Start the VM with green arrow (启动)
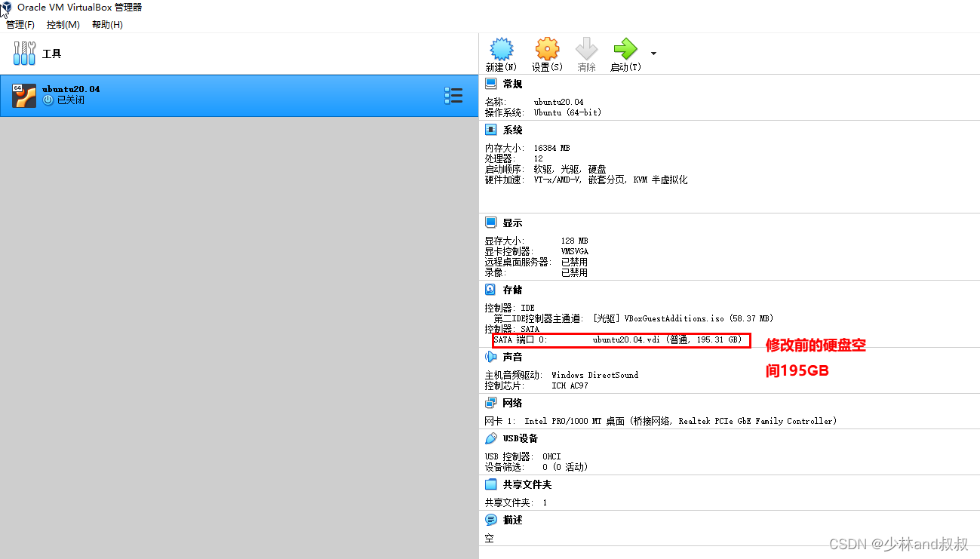Screen dimensions: 980x559 click(x=625, y=50)
